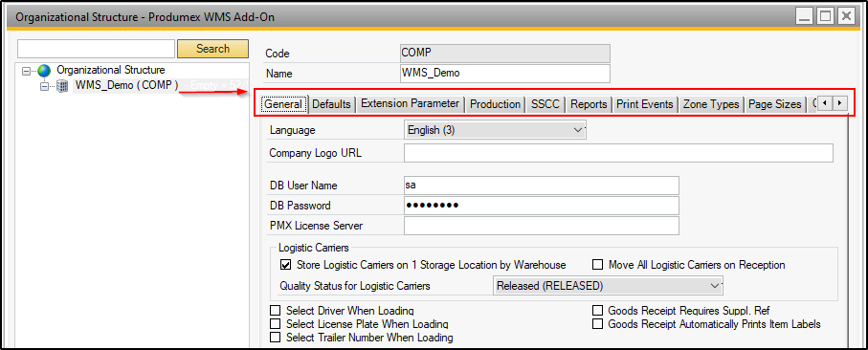Switch to the Zone Types tab

coord(711,104)
